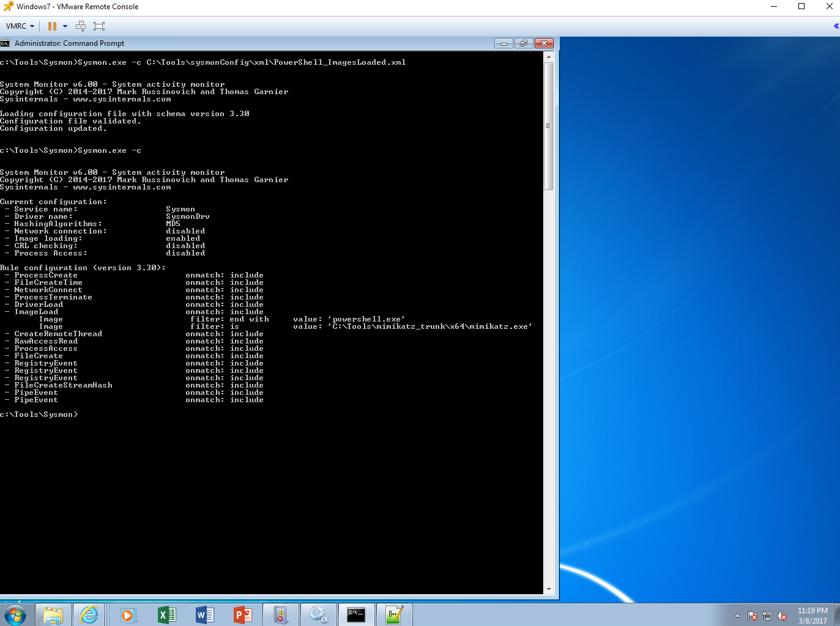The width and height of the screenshot is (840, 626).
Task: Click the Show Desktop strip beside the clock
Action: 837,615
